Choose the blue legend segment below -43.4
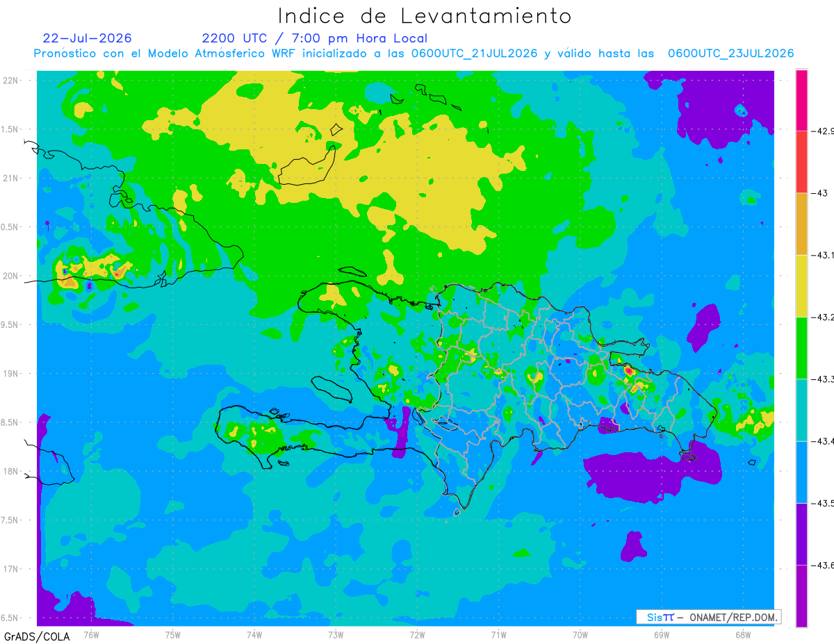 (801, 472)
